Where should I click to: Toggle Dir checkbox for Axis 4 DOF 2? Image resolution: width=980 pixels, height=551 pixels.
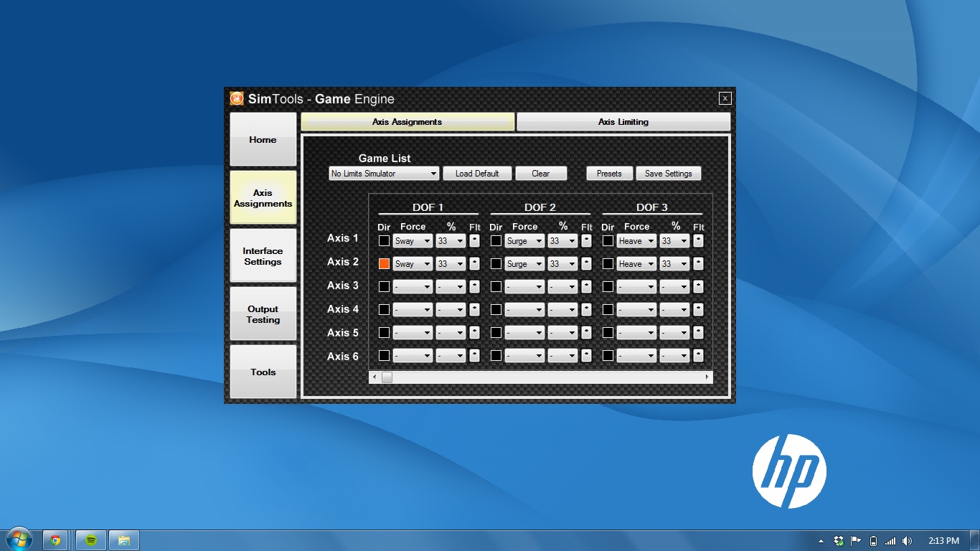click(496, 310)
